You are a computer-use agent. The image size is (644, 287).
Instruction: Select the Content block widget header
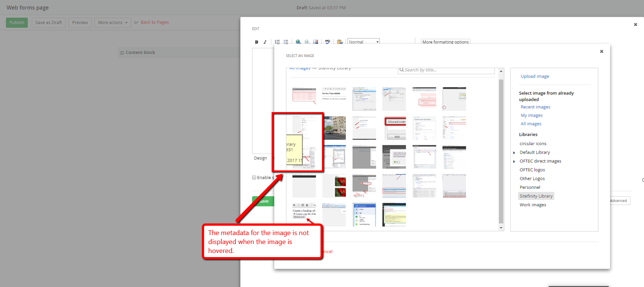point(179,53)
